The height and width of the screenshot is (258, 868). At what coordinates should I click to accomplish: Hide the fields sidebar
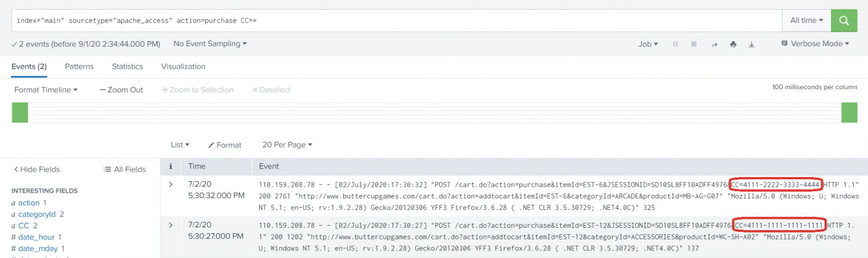(36, 169)
